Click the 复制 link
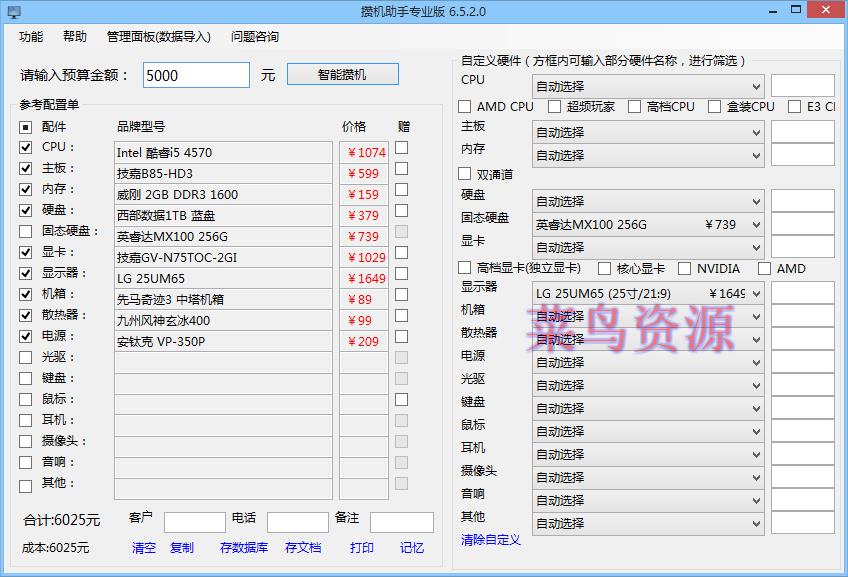This screenshot has width=848, height=577. 182,548
